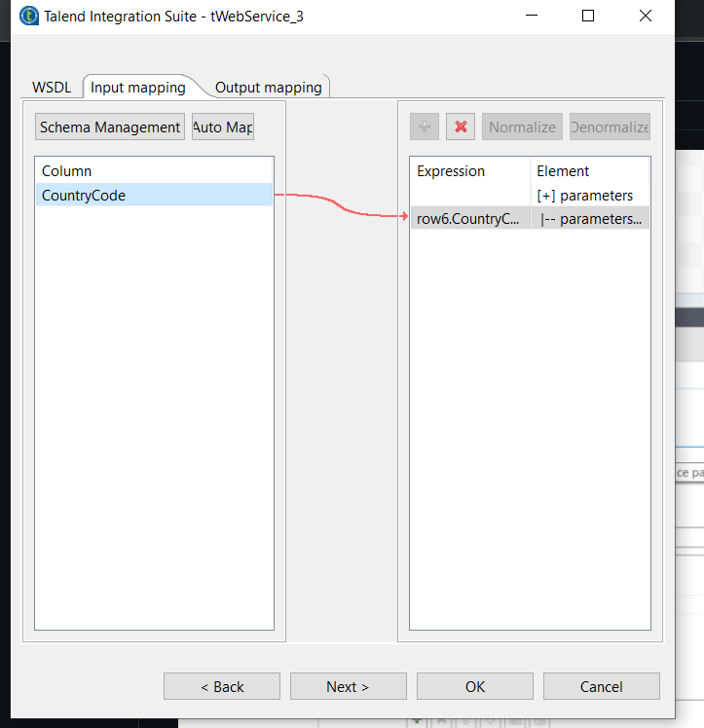Screen dimensions: 704x728
Task: Proceed with the Next button
Action: point(349,686)
